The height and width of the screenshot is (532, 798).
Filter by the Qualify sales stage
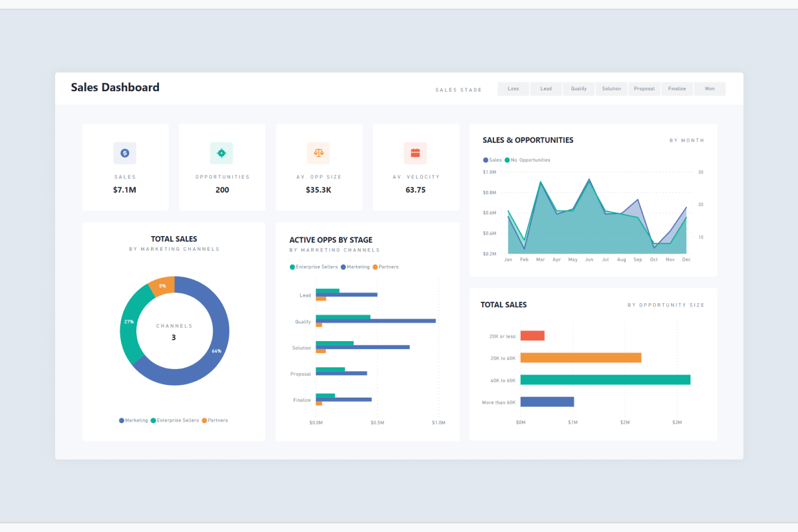pos(579,89)
